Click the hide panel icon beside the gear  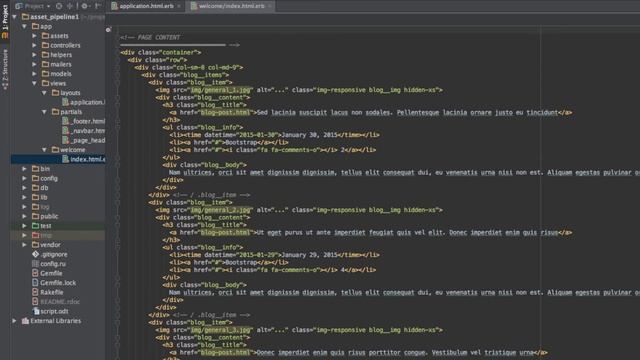[98, 6]
